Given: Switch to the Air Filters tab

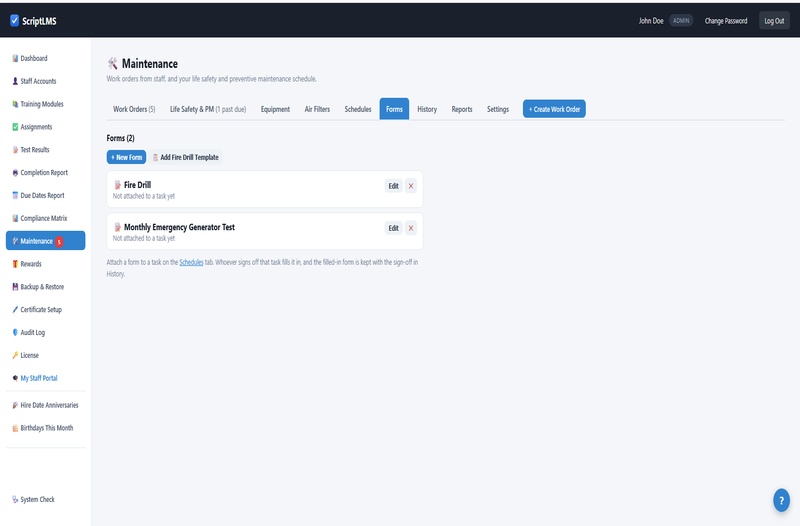Looking at the screenshot, I should pyautogui.click(x=317, y=109).
